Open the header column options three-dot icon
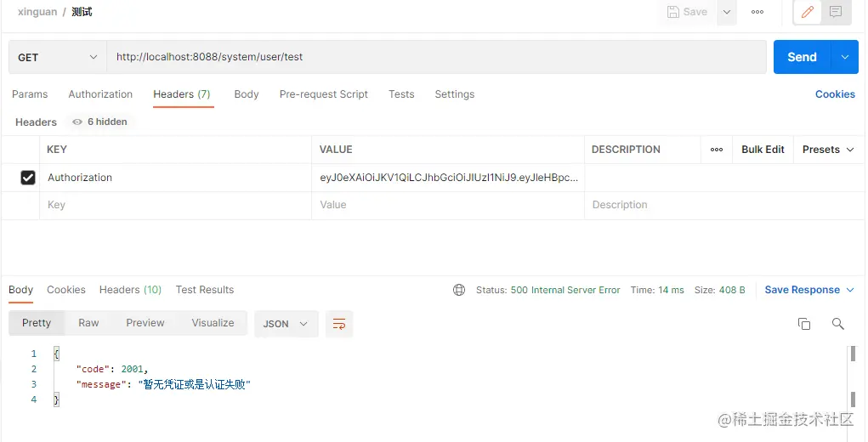Viewport: 868px width, 442px height. point(717,150)
